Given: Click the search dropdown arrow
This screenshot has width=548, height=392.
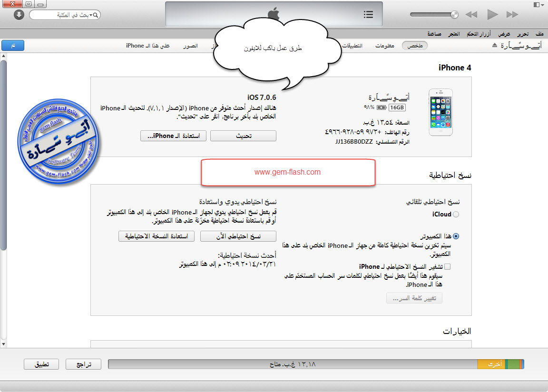Looking at the screenshot, I should pos(91,15).
